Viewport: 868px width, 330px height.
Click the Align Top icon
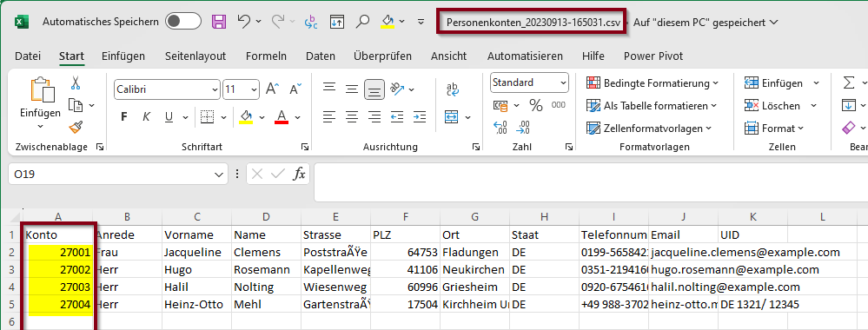(330, 89)
